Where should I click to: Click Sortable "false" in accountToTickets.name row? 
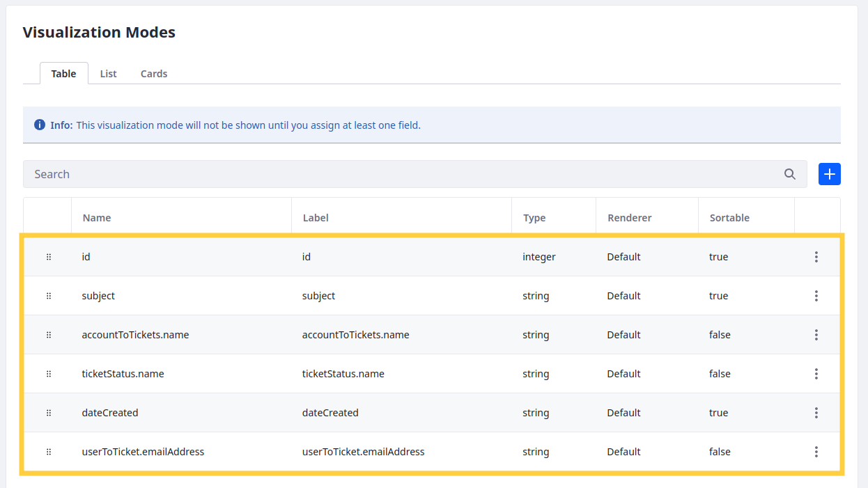pos(720,335)
